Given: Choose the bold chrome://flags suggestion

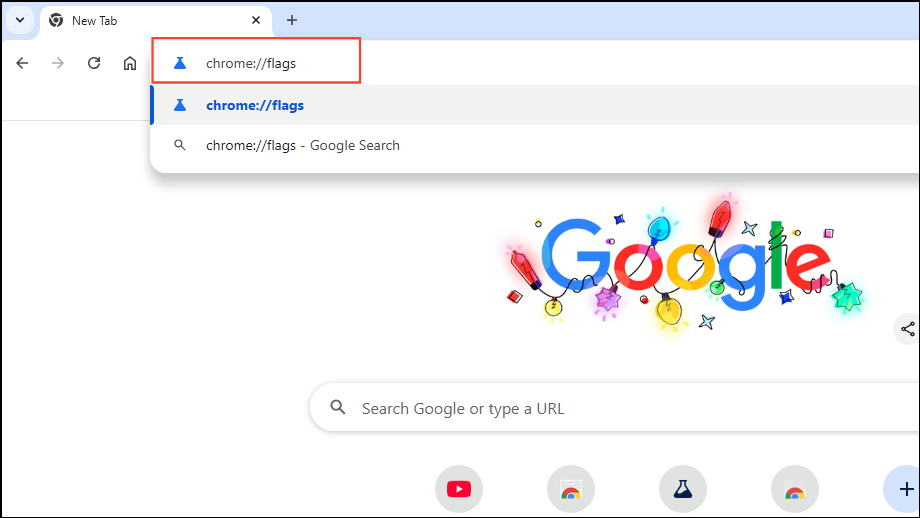Looking at the screenshot, I should coord(535,106).
